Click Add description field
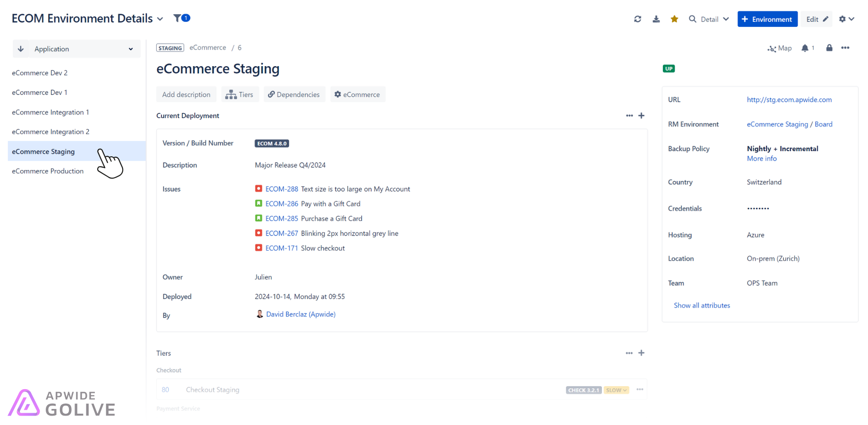Viewport: 868px width, 425px height. click(186, 94)
